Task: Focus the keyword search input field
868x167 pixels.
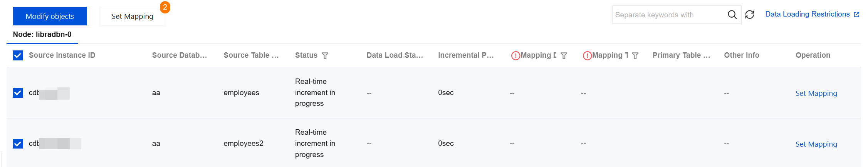Action: pyautogui.click(x=668, y=15)
